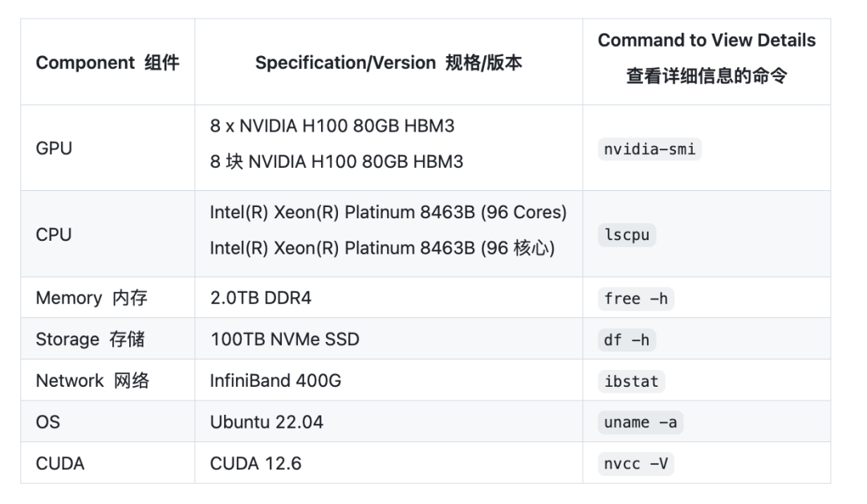This screenshot has height=504, width=867.
Task: Select the "df -h" command code
Action: pyautogui.click(x=627, y=339)
